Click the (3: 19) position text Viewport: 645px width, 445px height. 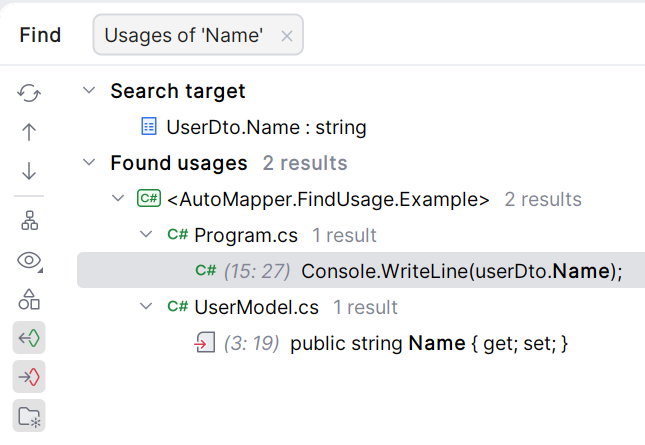[251, 343]
